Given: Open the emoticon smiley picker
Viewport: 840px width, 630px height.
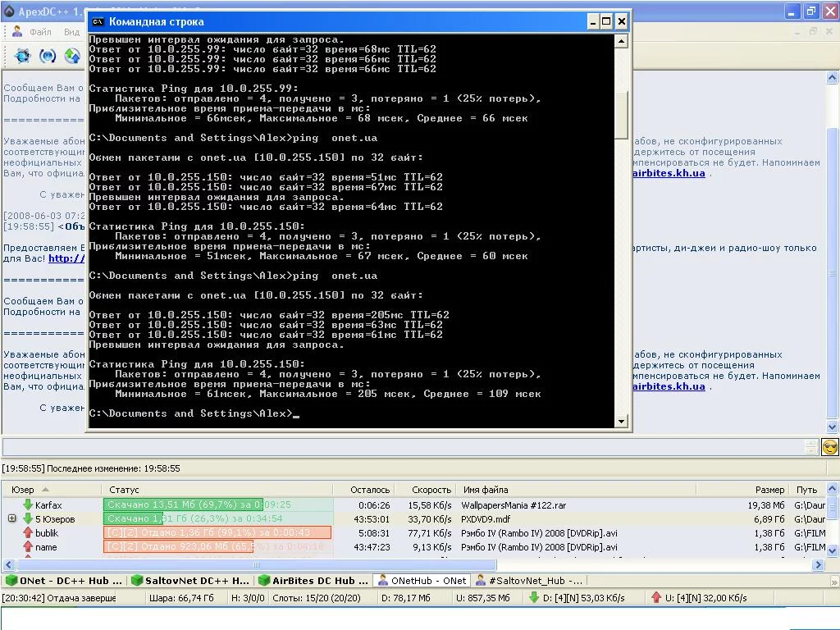Looking at the screenshot, I should coord(829,447).
